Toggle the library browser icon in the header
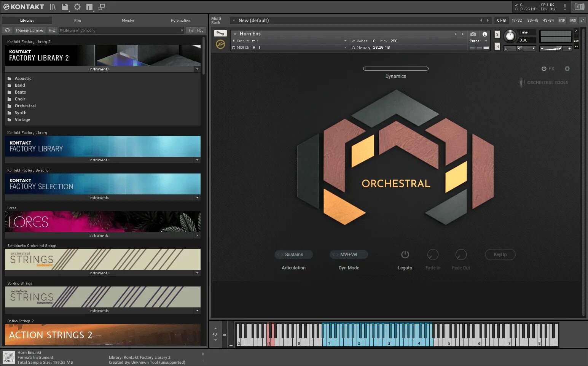This screenshot has width=588, height=366. tap(53, 7)
